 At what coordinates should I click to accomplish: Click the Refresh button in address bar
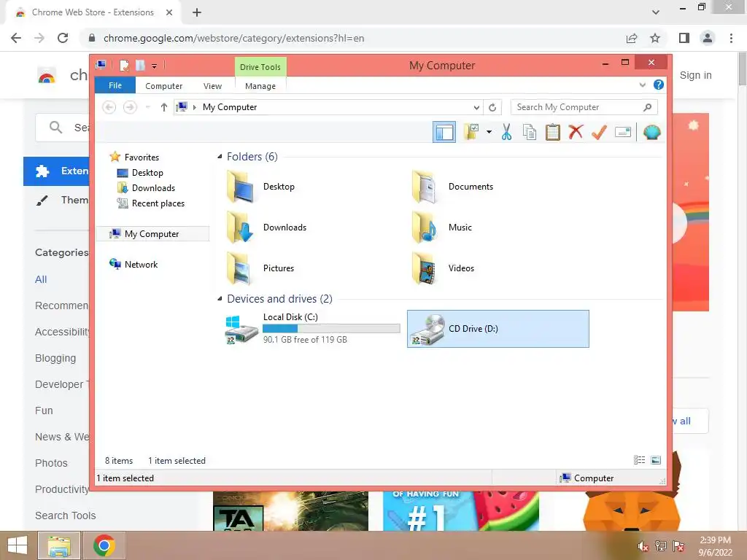[x=492, y=107]
